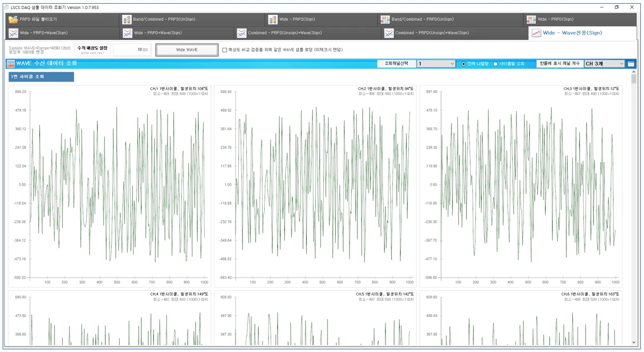Click the chart icon on Band/Combined - PRPS(UnSign) tab
The height and width of the screenshot is (352, 644).
127,20
